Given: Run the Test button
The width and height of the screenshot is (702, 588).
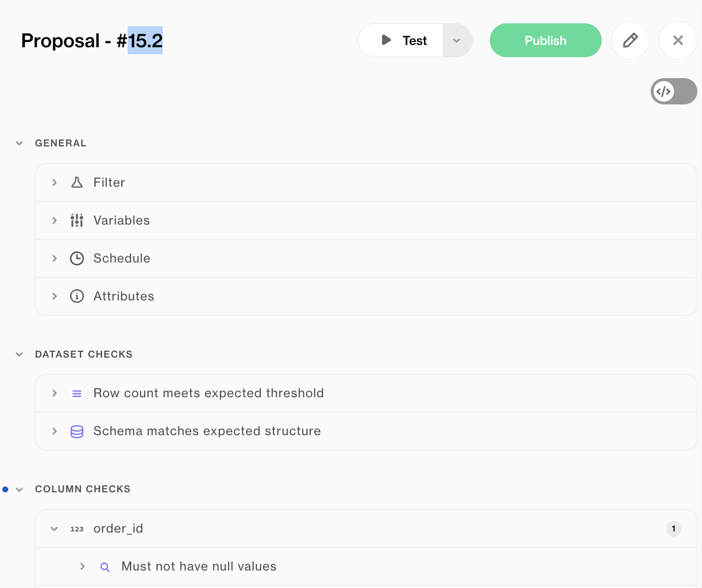Looking at the screenshot, I should 402,40.
